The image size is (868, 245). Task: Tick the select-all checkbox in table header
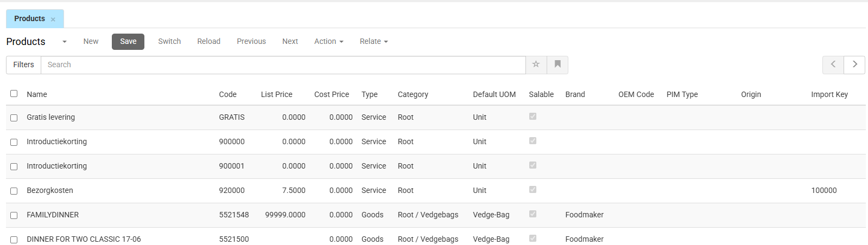coord(14,94)
